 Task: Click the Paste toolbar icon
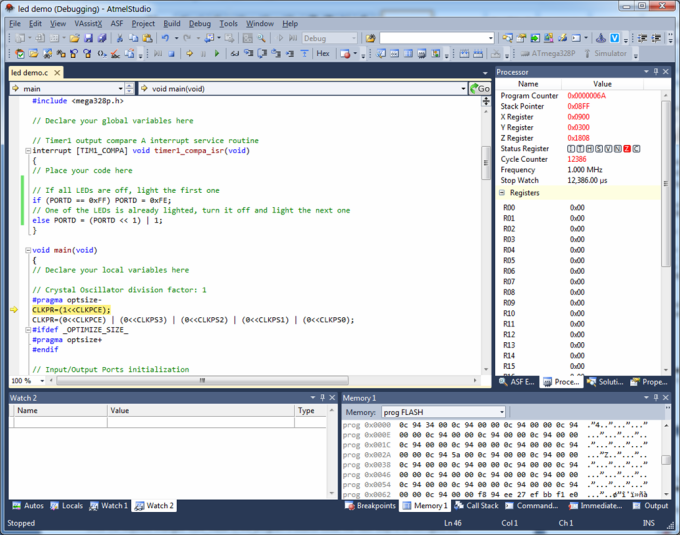coord(147,38)
